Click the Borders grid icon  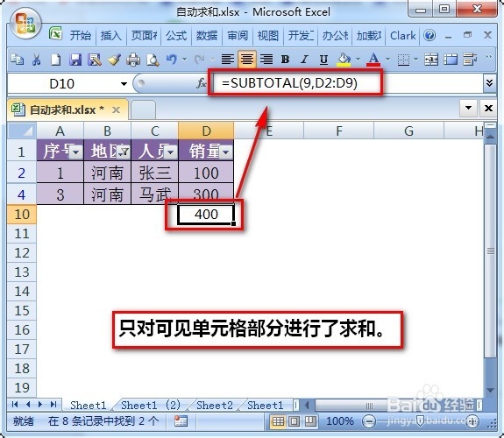click(x=403, y=60)
